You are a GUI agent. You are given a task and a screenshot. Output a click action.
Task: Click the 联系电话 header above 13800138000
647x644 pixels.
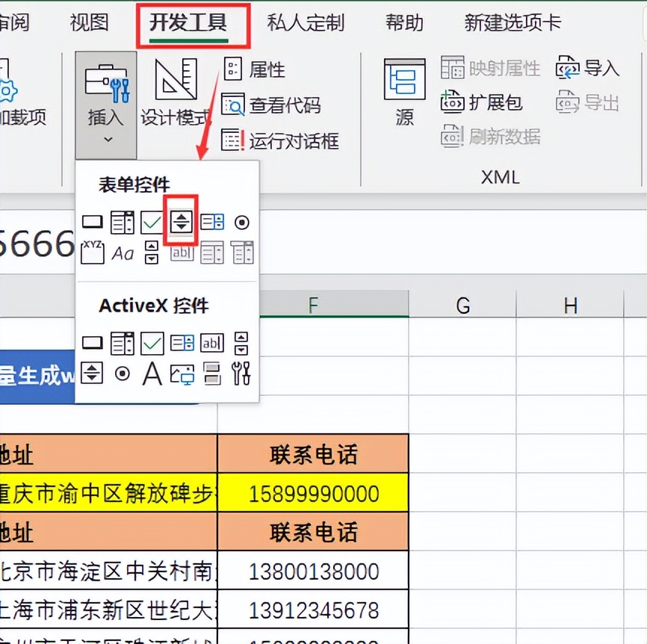(x=313, y=532)
